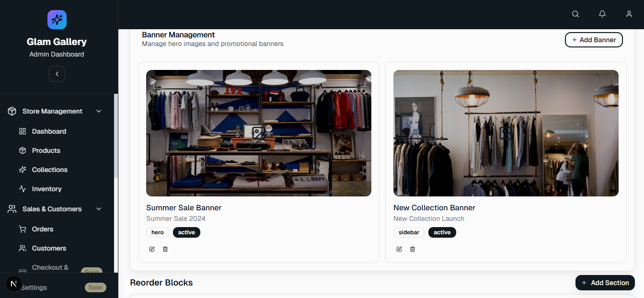Viewport: 644px width, 298px height.
Task: Click the Next.js badge icon
Action: click(13, 284)
